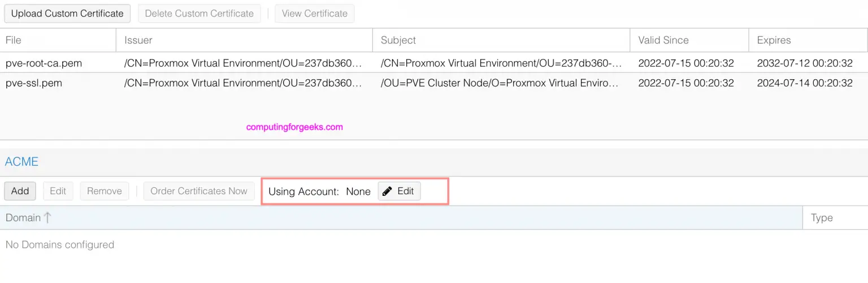
Task: Click the Domain sort arrow icon
Action: [x=48, y=218]
